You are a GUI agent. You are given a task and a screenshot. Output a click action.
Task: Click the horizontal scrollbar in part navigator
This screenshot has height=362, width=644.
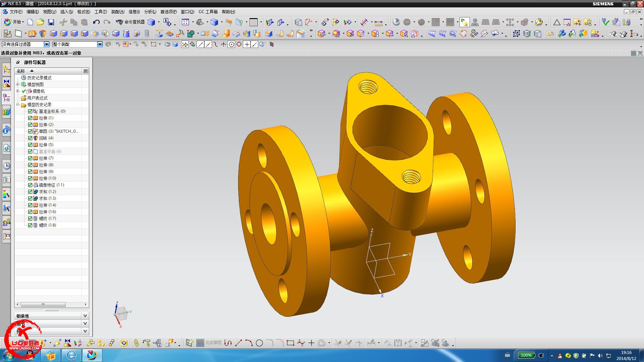point(43,304)
